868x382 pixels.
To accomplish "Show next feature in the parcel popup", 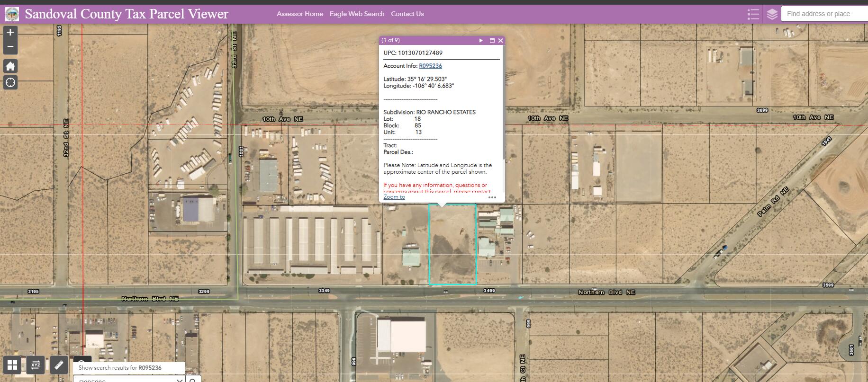I will click(x=481, y=40).
